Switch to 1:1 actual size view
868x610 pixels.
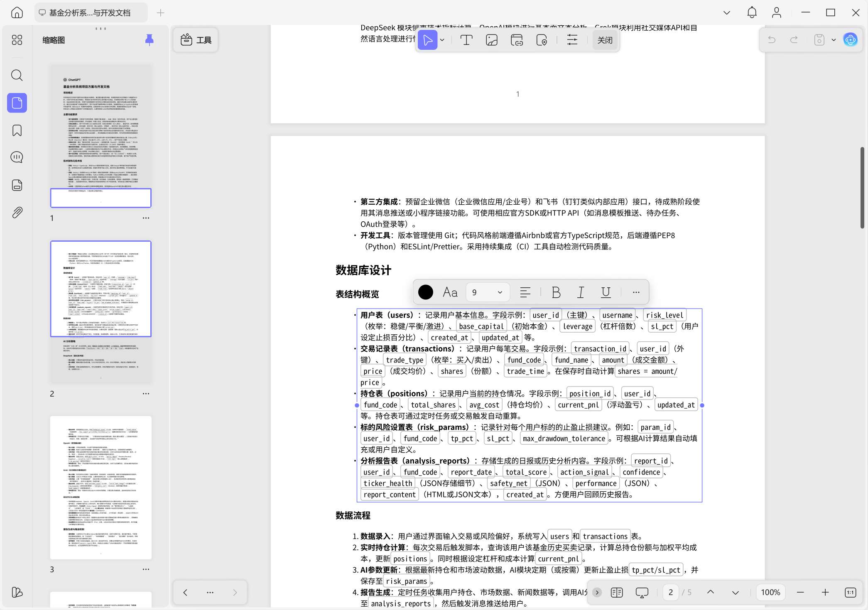[850, 592]
